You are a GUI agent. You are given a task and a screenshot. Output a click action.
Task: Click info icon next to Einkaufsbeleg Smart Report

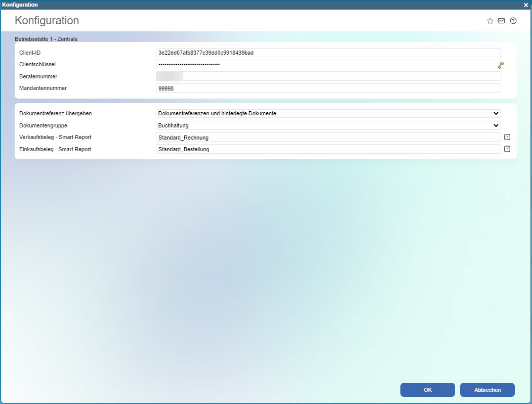click(507, 149)
